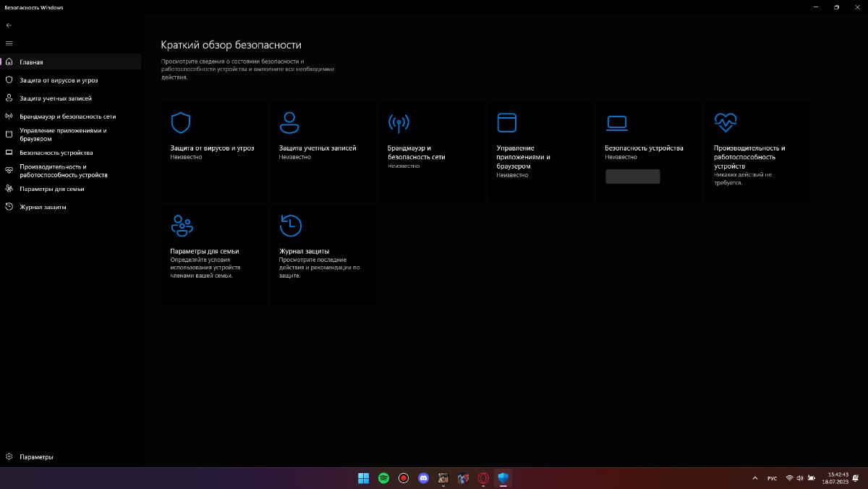Screen dimensions: 868x489
Task: Select the Брандмауэр и безопасность сети antenna tile
Action: [399, 123]
